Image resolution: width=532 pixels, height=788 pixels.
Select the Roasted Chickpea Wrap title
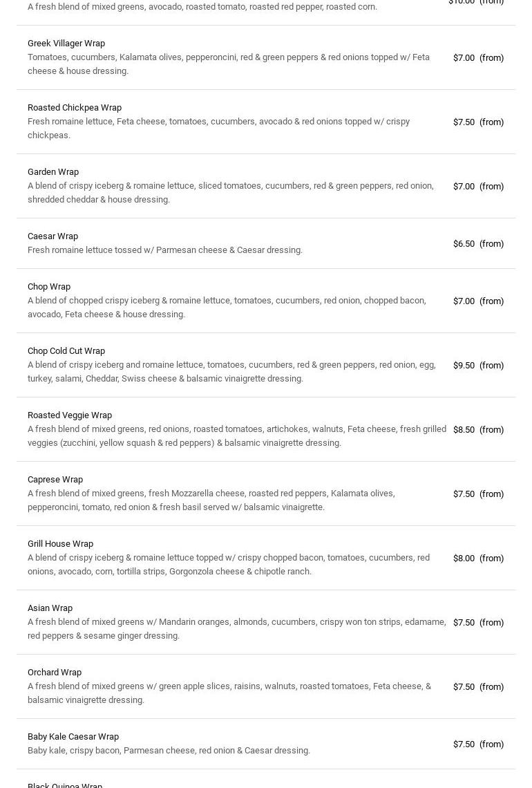pos(75,108)
